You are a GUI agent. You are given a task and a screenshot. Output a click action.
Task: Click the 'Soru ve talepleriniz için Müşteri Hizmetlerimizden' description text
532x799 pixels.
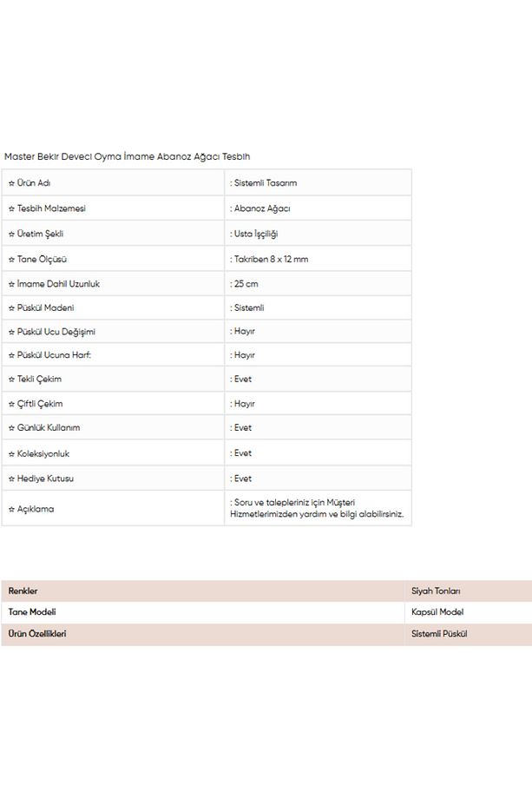[317, 508]
